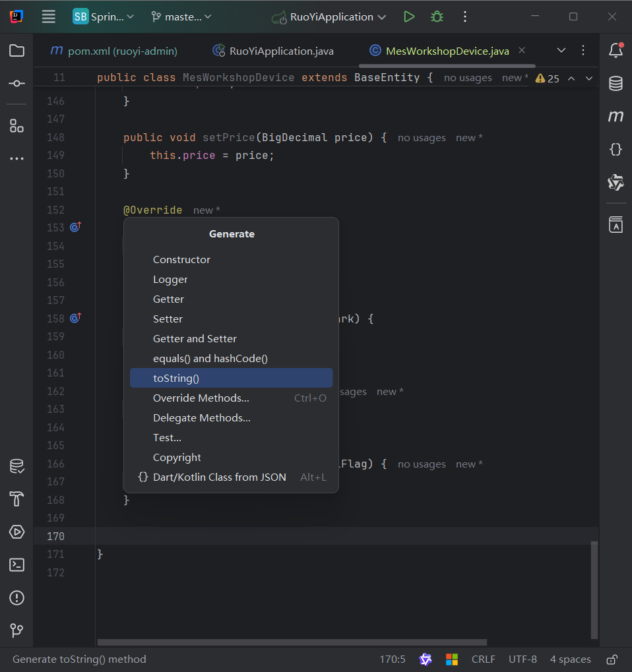The height and width of the screenshot is (672, 632).
Task: Close the MesWorkshopDevice.java tab
Action: [522, 50]
